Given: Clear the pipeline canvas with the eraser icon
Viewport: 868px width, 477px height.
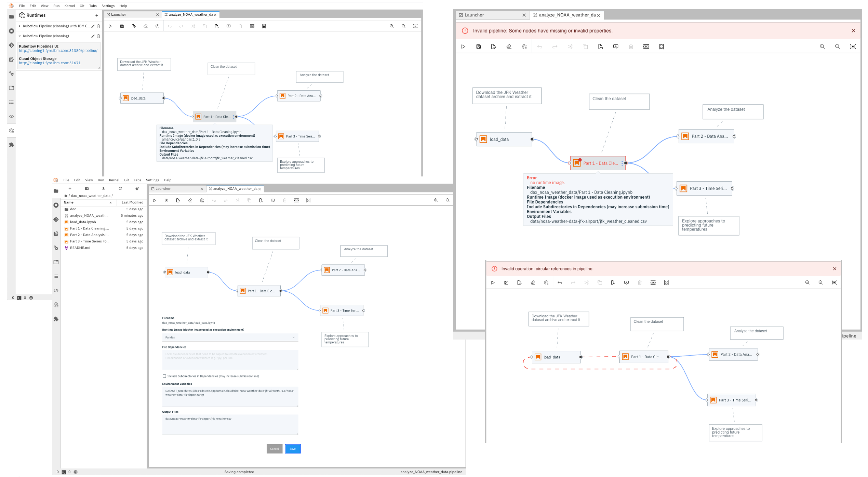Looking at the screenshot, I should [x=146, y=26].
